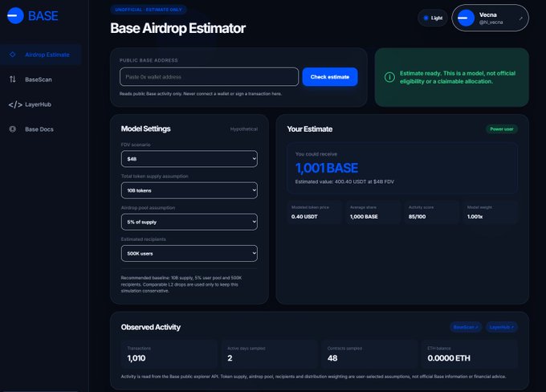Click the BASE wordmark text
The width and height of the screenshot is (546, 392).
coord(43,16)
